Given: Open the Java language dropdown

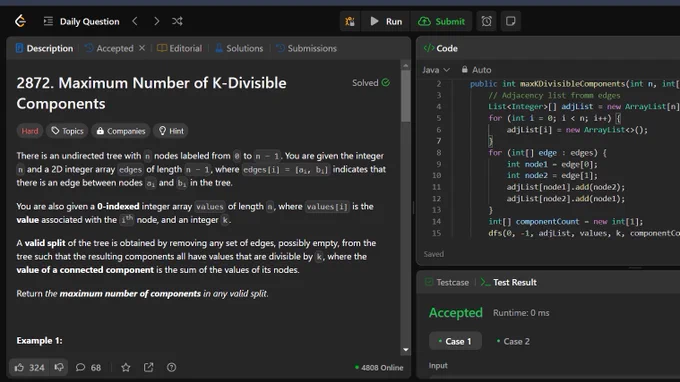Looking at the screenshot, I should [x=436, y=70].
